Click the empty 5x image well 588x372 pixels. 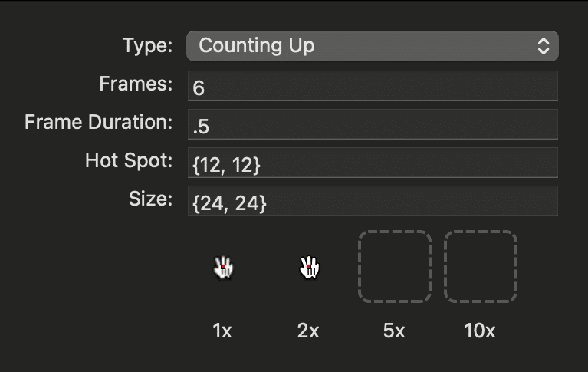tap(395, 266)
